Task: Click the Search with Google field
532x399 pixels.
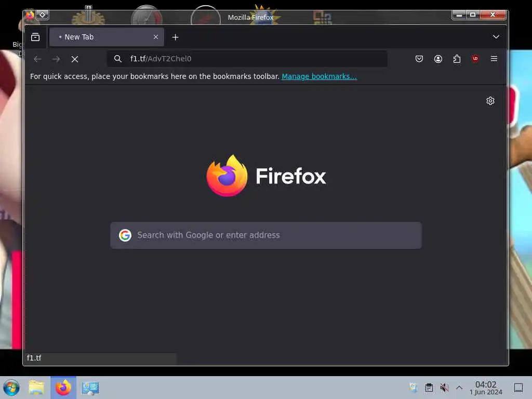Action: pyautogui.click(x=266, y=235)
